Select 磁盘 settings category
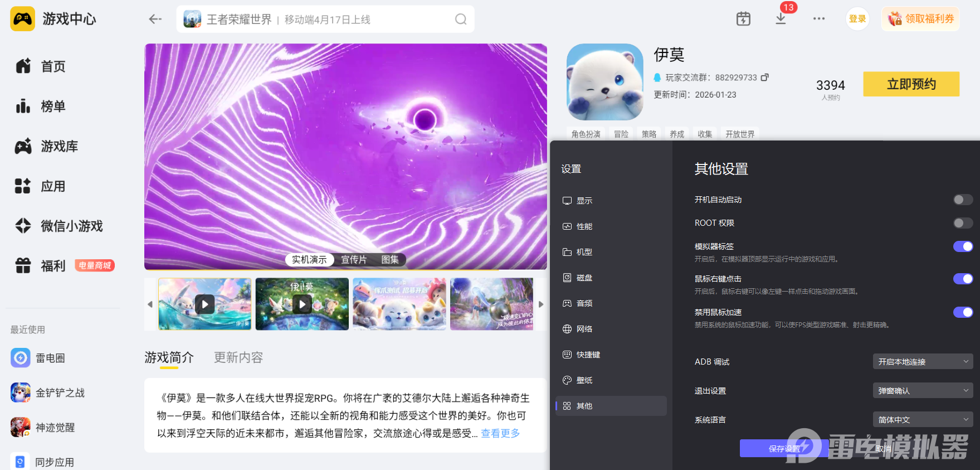980x470 pixels. coord(611,278)
